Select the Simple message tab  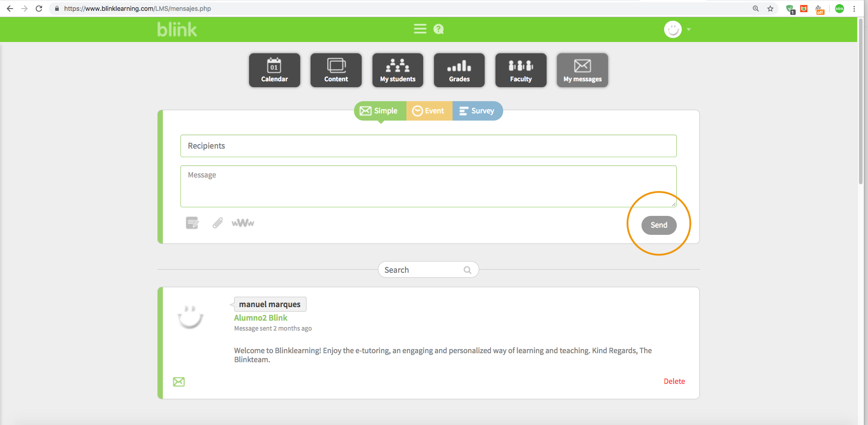pos(380,111)
